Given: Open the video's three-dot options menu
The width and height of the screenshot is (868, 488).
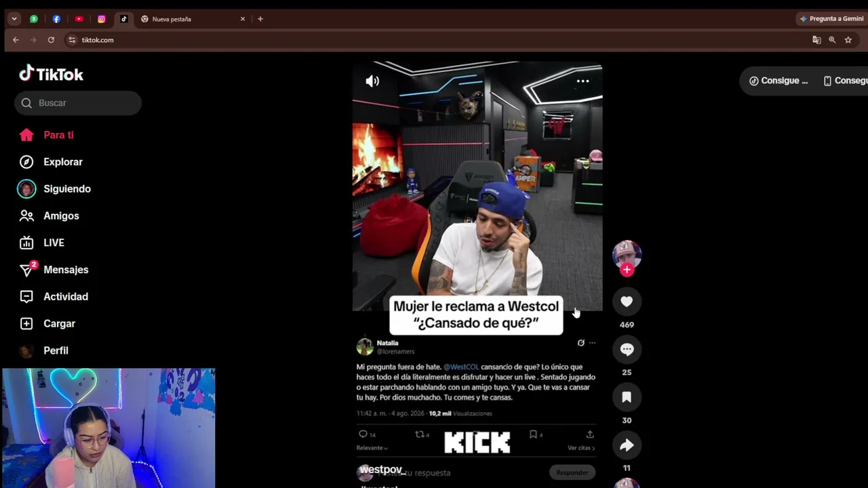Looking at the screenshot, I should pyautogui.click(x=583, y=81).
